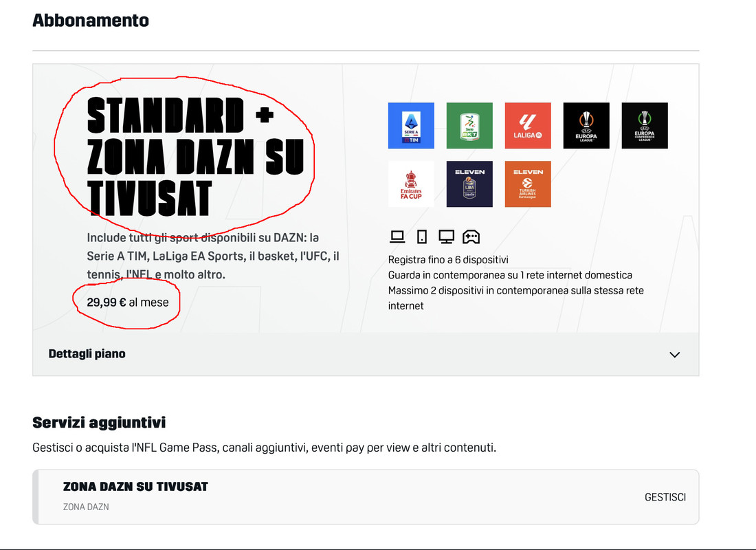Click the Eleven LBA basketball logo tile

(469, 184)
